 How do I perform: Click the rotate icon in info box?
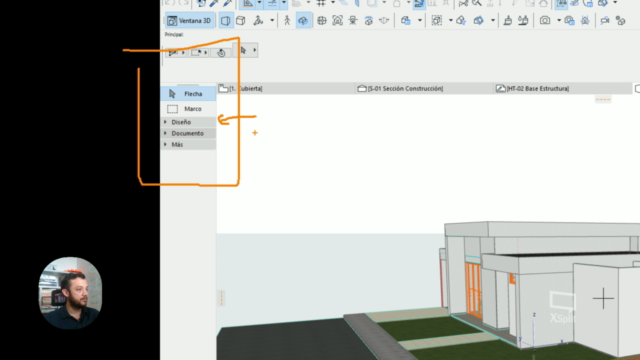221,53
